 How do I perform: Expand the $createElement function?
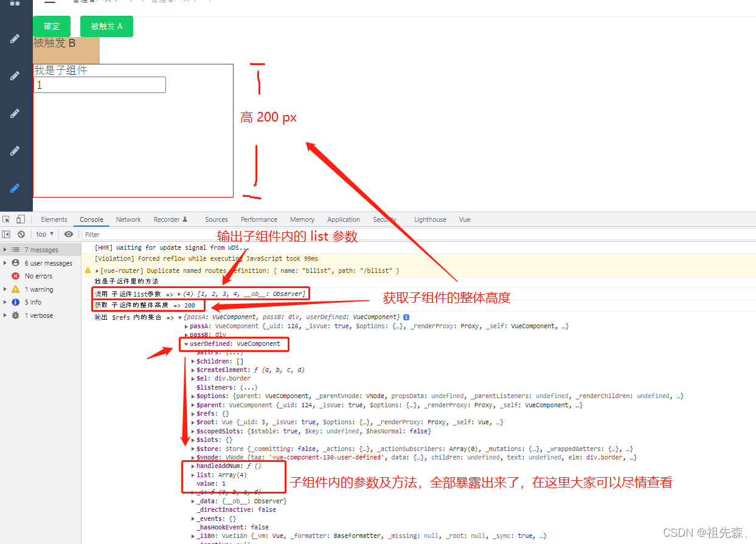[193, 370]
